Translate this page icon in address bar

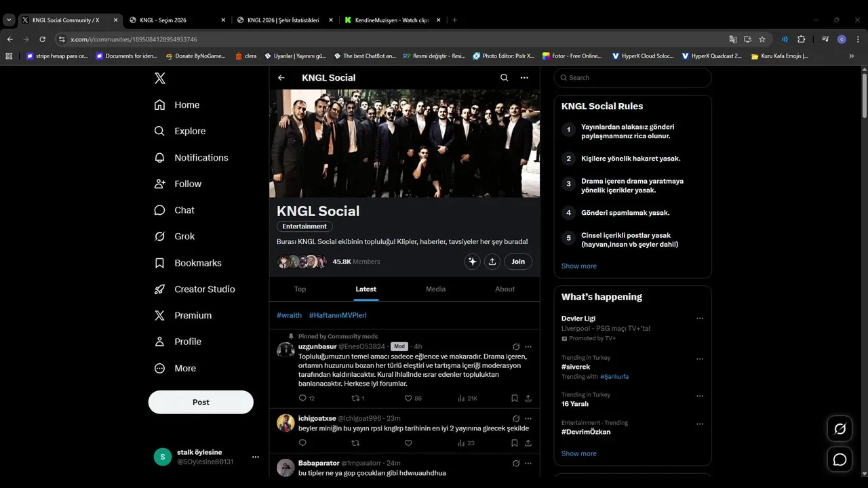(x=733, y=39)
